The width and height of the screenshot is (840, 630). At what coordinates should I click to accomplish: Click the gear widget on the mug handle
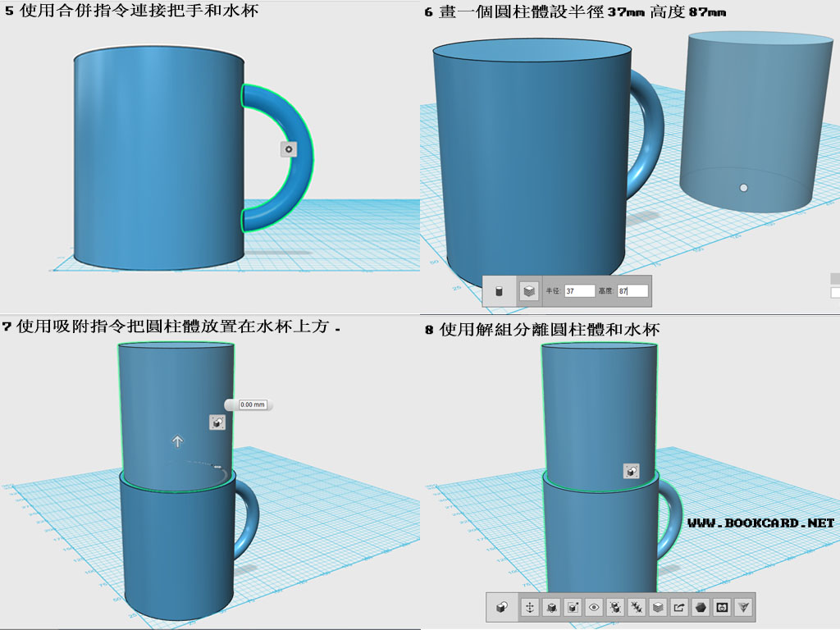click(x=288, y=148)
